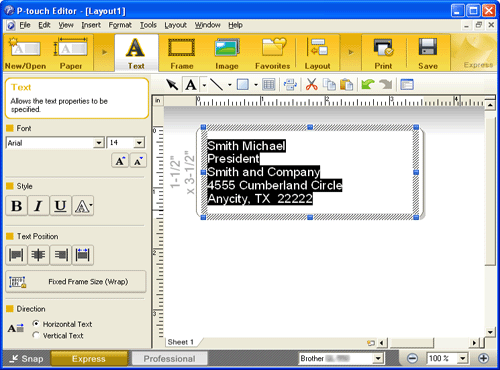Open the font size 14 dropdown

tap(139, 143)
